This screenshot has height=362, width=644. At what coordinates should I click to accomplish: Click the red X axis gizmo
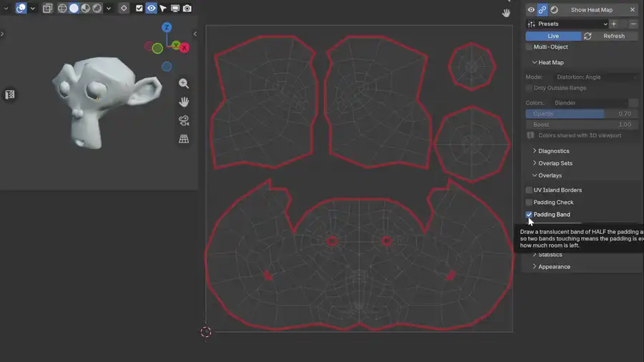(185, 48)
